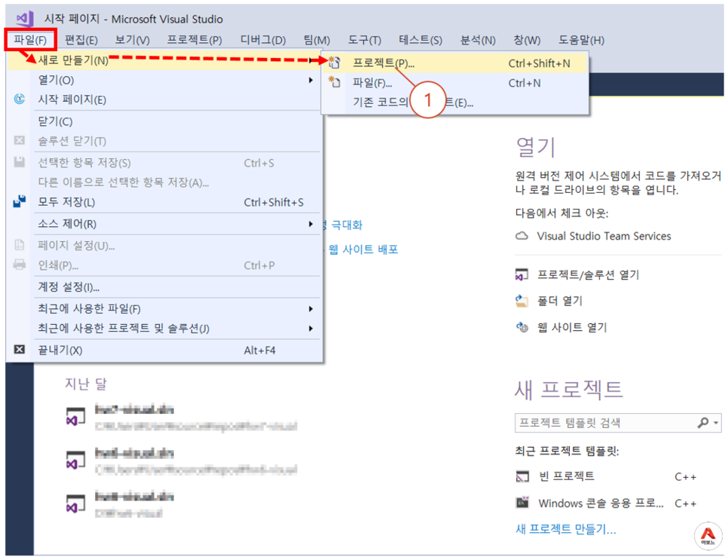Expand the 새로 만들기(N) submenu arrow

[310, 60]
